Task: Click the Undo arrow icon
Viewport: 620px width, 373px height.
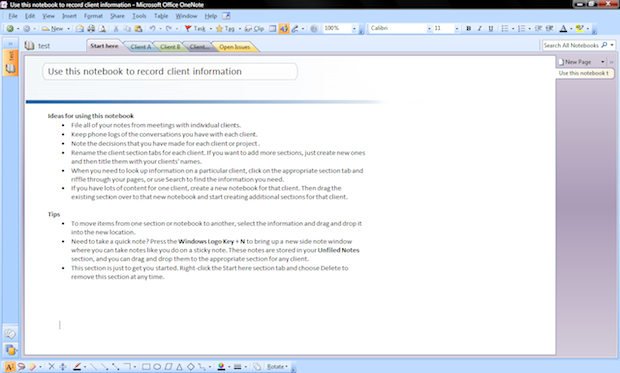Action: click(x=152, y=28)
